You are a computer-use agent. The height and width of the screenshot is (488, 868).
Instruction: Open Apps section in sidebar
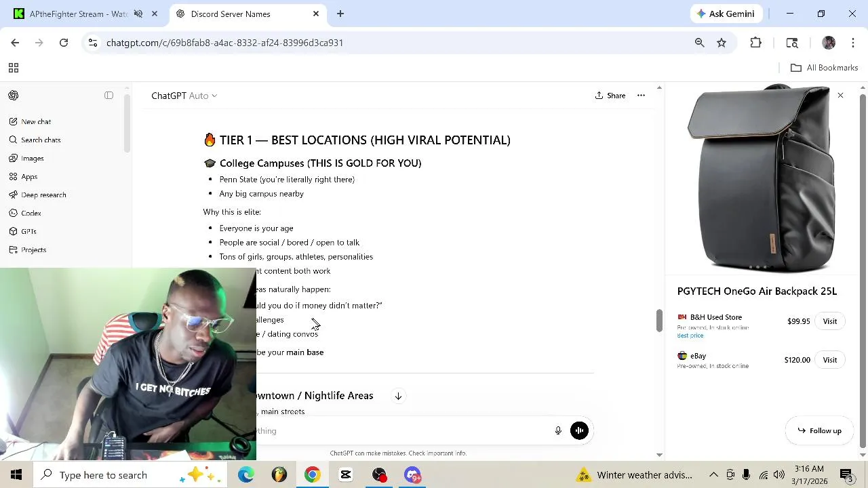(29, 177)
